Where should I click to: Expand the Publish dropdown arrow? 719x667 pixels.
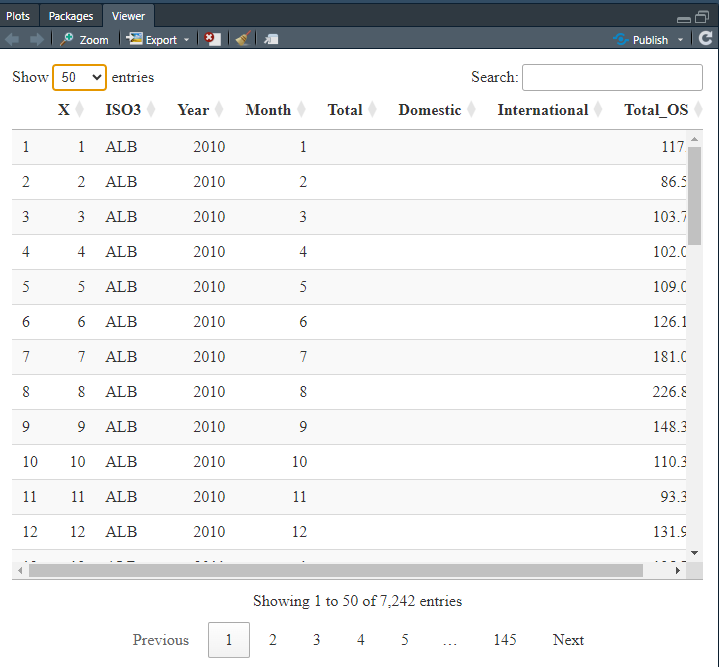coord(680,40)
